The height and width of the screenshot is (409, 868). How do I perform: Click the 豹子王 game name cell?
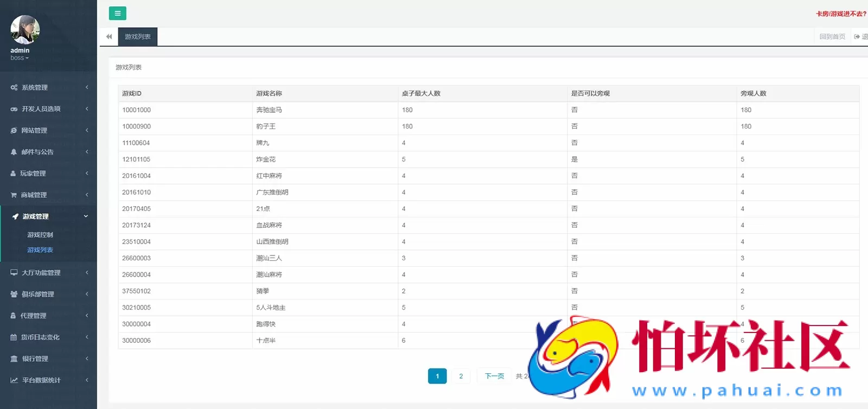(325, 126)
